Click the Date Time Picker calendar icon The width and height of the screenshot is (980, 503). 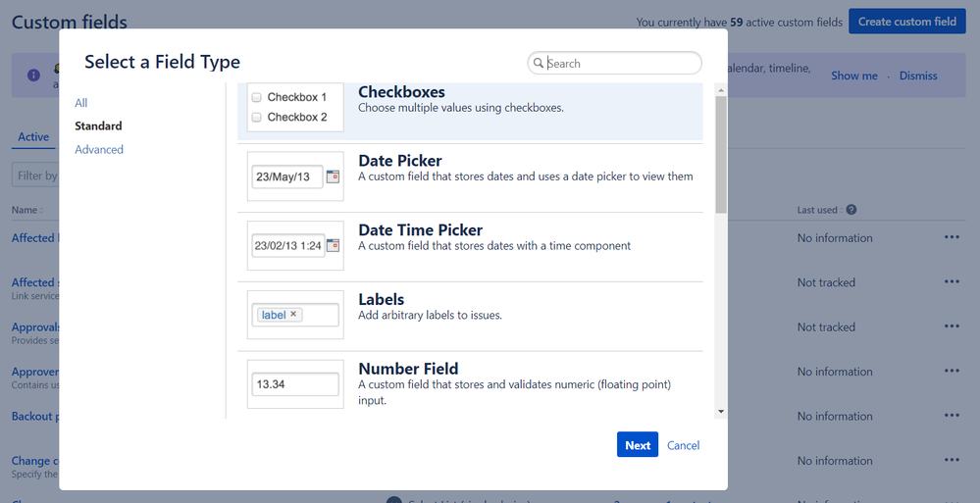(334, 245)
